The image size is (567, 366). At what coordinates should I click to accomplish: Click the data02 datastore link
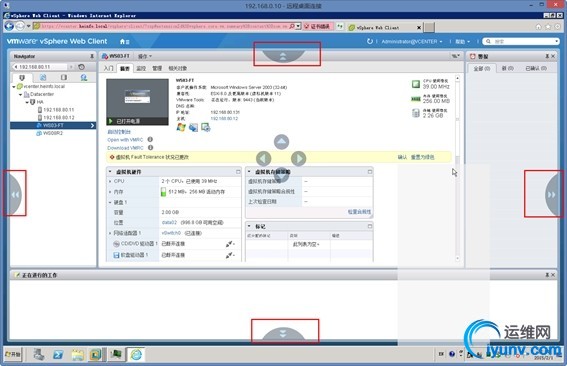pyautogui.click(x=169, y=223)
